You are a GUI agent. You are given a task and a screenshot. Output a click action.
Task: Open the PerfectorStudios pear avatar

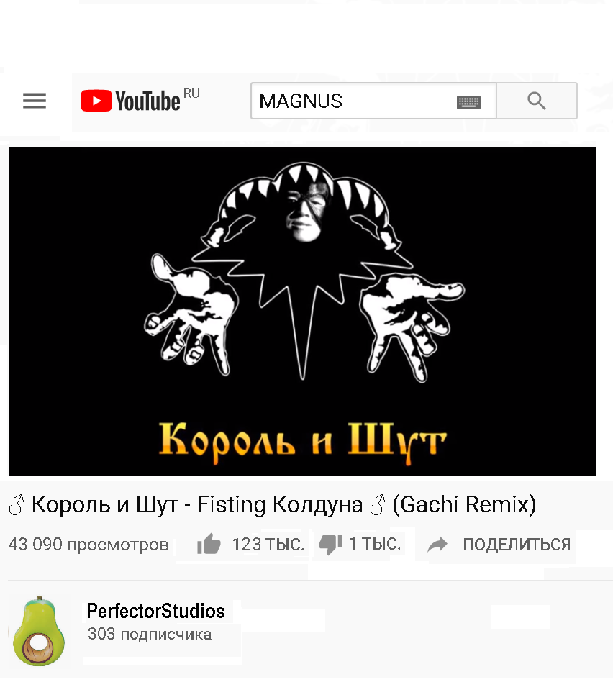[39, 630]
